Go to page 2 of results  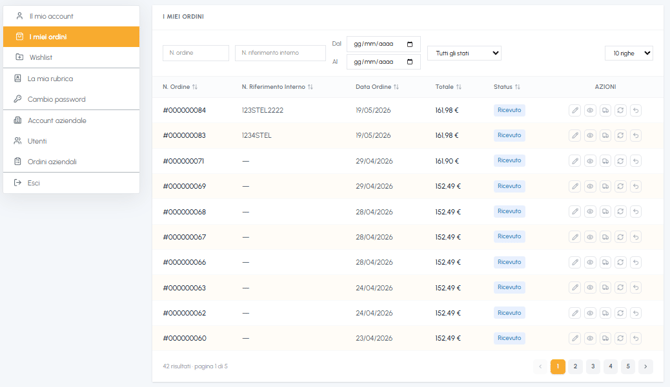pyautogui.click(x=575, y=366)
